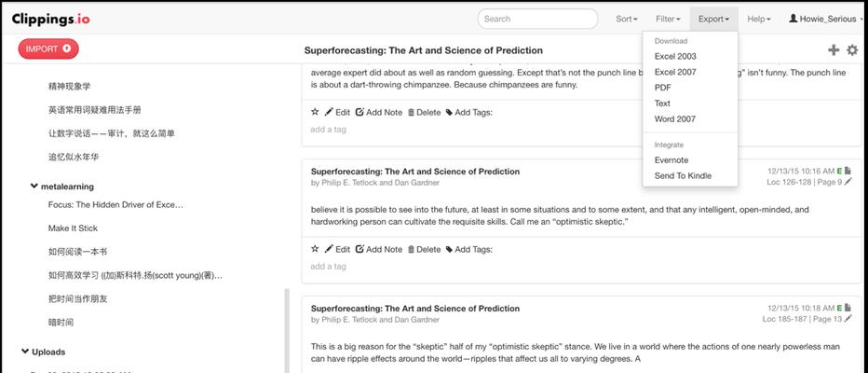
Task: Click the pencil icon beside Page 9
Action: tap(848, 181)
